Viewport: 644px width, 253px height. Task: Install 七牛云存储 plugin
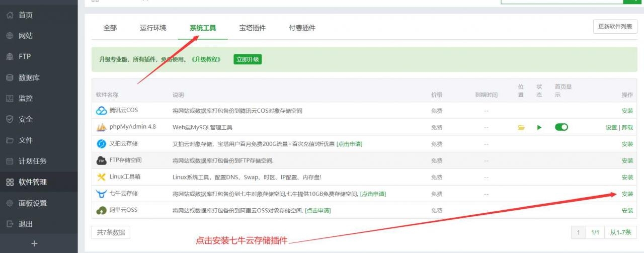point(627,194)
